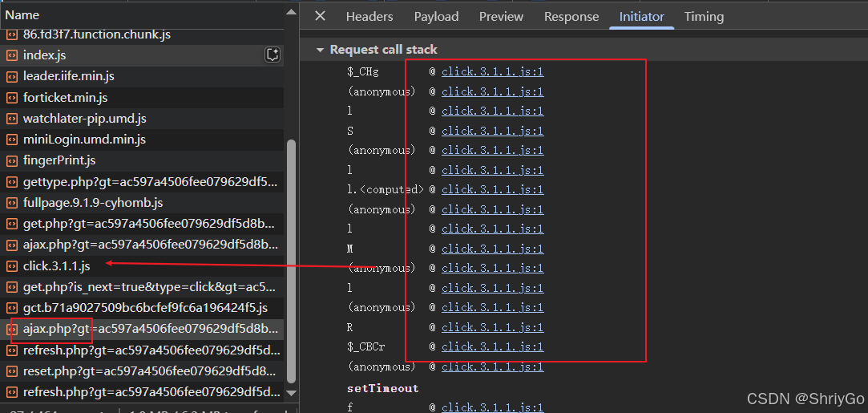Open click.3.1.1.js:1 link for M frame
This screenshot has width=868, height=413.
click(x=492, y=249)
